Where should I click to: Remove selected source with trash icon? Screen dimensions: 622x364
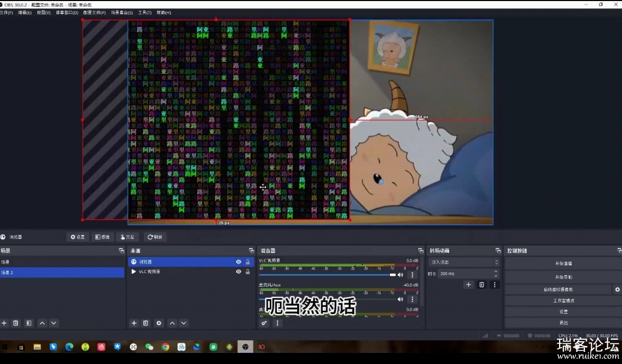click(145, 323)
